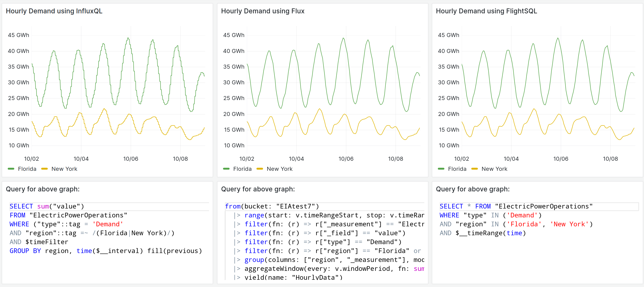Viewport: 644px width, 287px height.
Task: Open the Hourly Demand using InfluxQL panel menu
Action: [54, 11]
